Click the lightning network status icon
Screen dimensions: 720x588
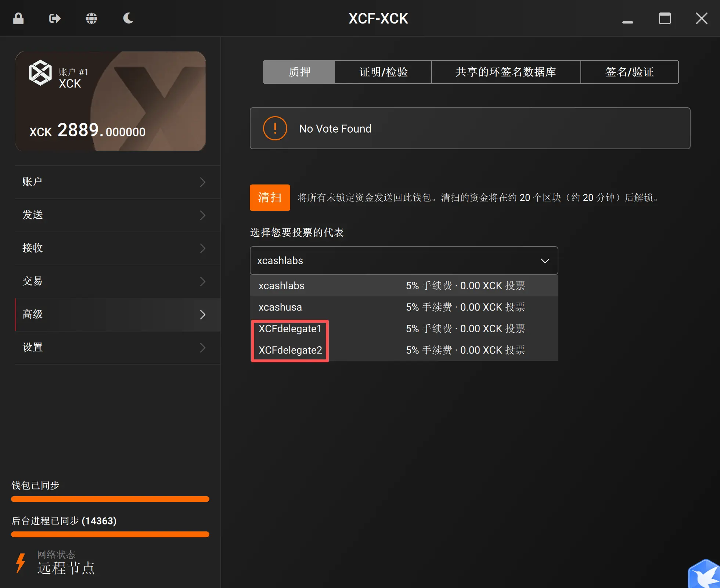point(21,563)
